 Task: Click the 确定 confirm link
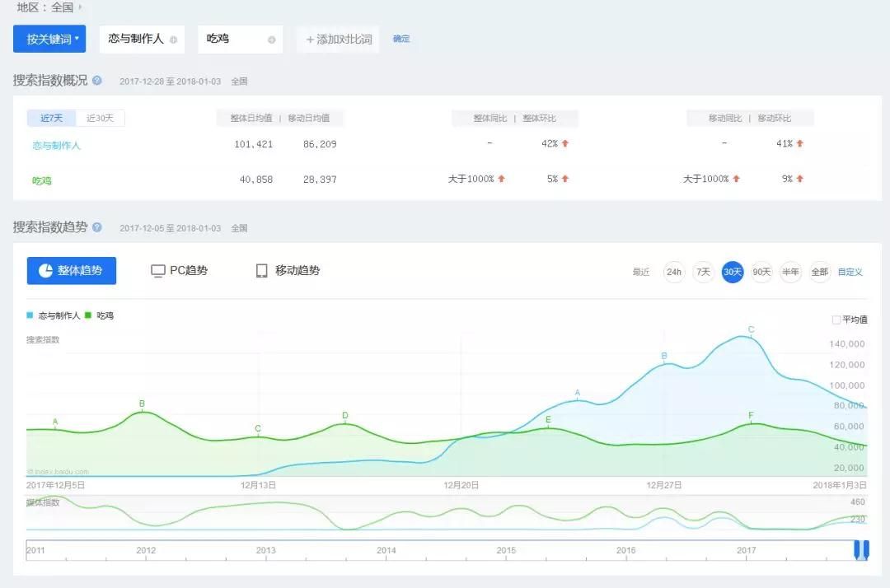click(401, 39)
